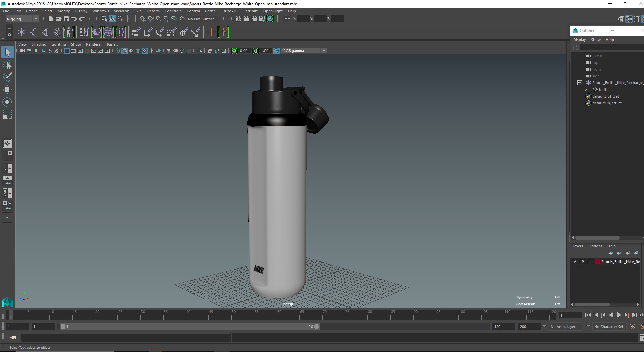Open the Redshift menu

point(250,11)
